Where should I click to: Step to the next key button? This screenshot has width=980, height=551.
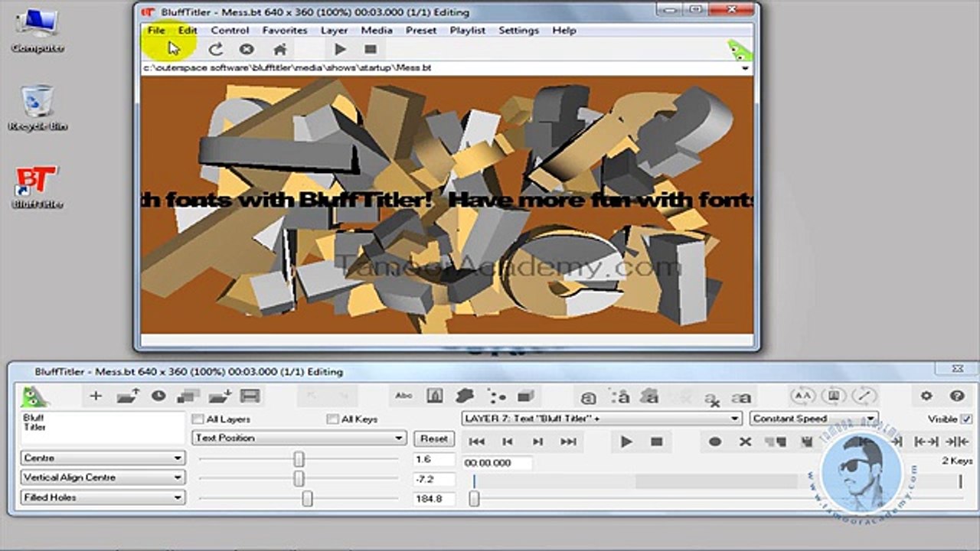pos(537,442)
